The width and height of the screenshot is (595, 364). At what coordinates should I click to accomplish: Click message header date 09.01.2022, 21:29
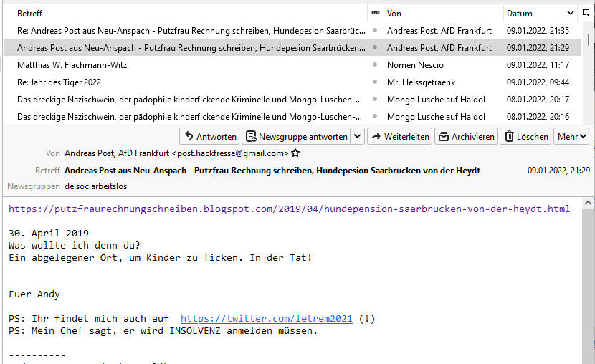tap(558, 171)
